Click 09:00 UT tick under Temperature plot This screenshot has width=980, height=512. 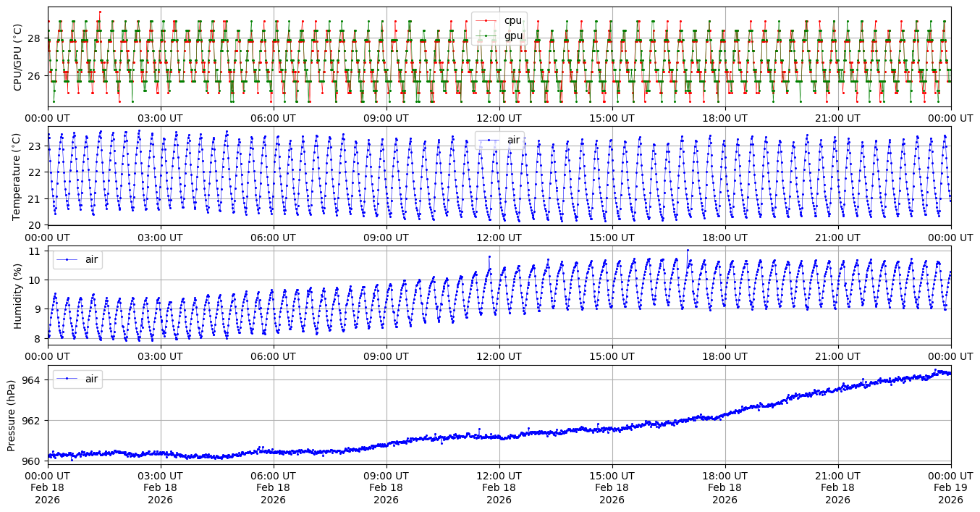386,238
